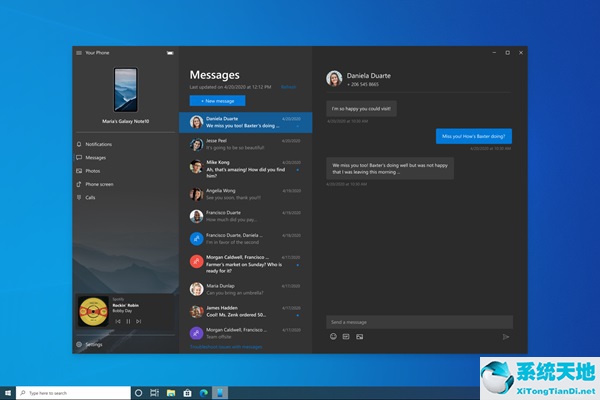Pause the Rockin' Robin track
The height and width of the screenshot is (400, 600).
[x=128, y=322]
